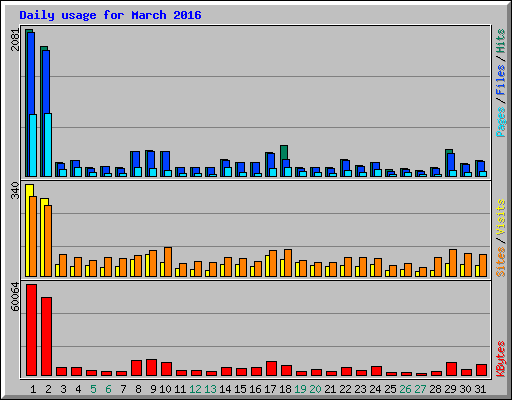This screenshot has width=512, height=400.
Task: Click the "Files" legend label
Action: coord(501,80)
